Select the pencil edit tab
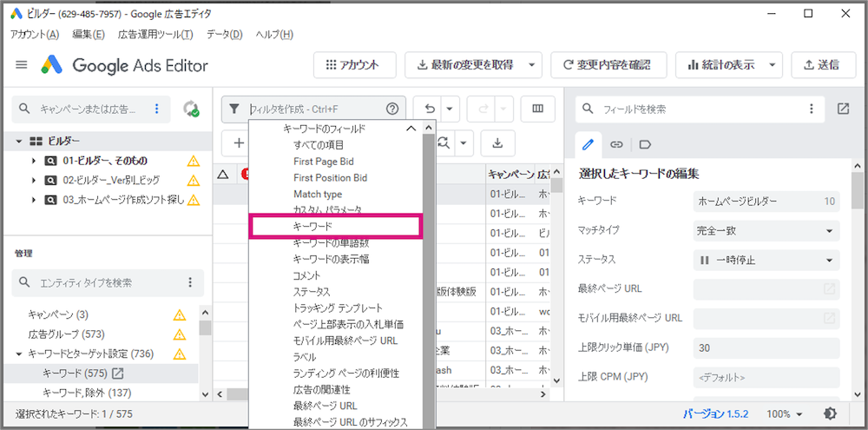Viewport: 868px width, 430px height. (x=589, y=144)
